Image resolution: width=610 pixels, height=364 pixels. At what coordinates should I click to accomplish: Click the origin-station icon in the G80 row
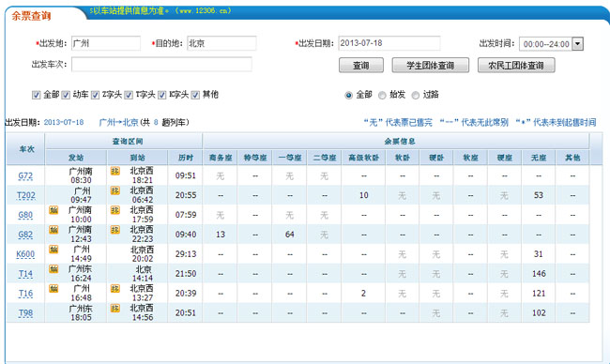pyautogui.click(x=53, y=210)
